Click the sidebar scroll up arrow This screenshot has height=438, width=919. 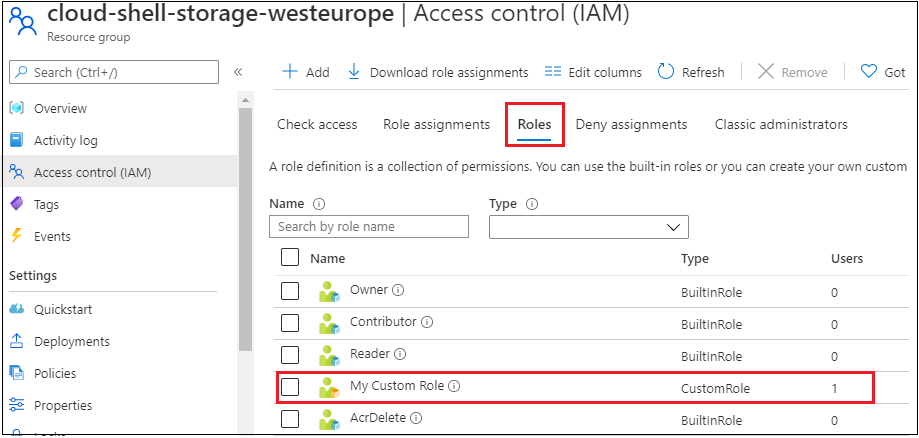(x=245, y=102)
